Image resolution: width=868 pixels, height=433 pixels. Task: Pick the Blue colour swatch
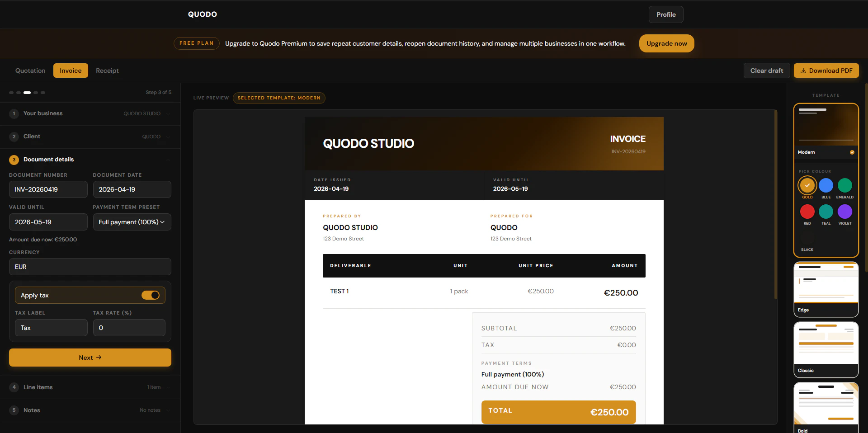pyautogui.click(x=826, y=185)
